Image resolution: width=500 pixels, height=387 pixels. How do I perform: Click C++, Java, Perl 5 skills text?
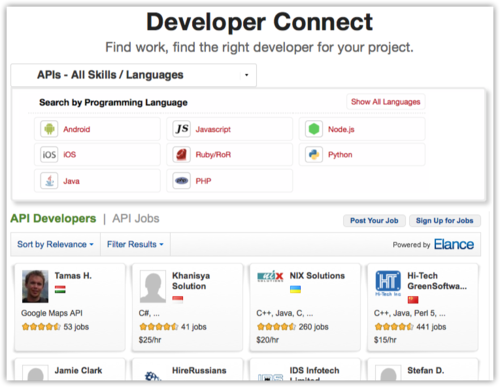[x=410, y=313]
